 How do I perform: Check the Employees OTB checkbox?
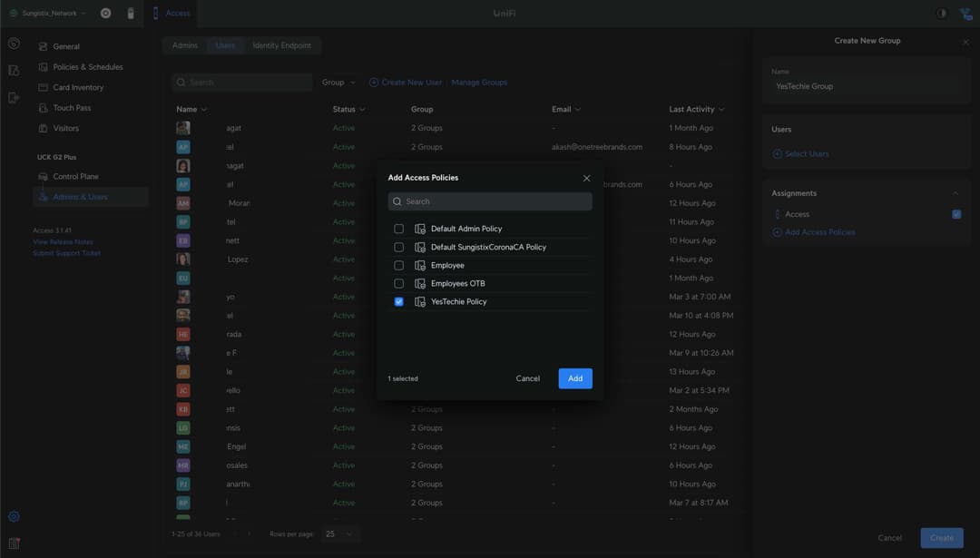pos(398,284)
